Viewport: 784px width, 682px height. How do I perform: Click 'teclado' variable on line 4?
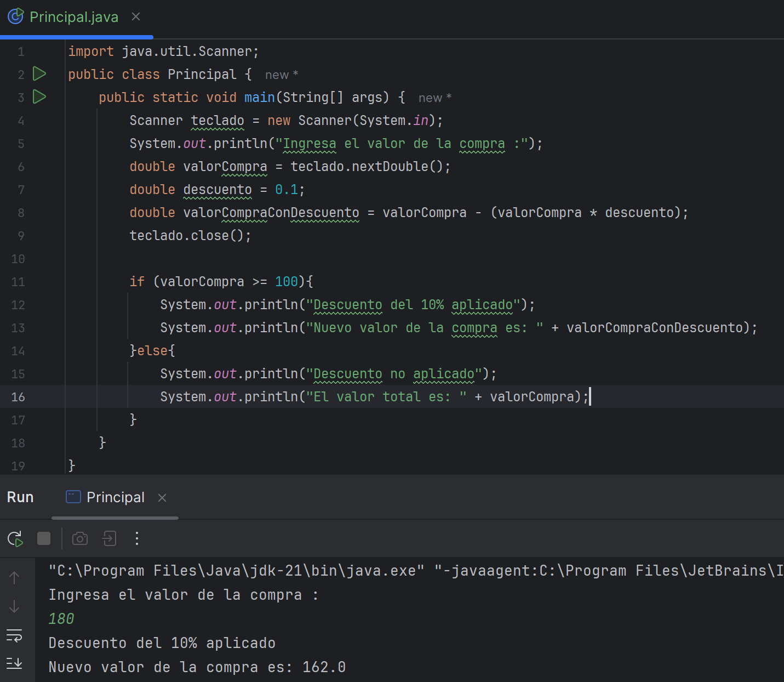click(x=218, y=120)
